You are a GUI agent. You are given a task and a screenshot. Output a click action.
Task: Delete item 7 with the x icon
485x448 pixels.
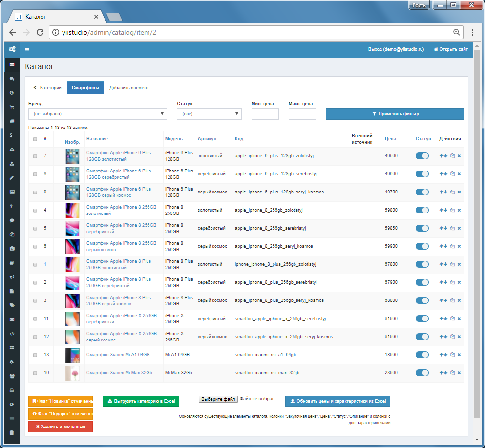459,156
